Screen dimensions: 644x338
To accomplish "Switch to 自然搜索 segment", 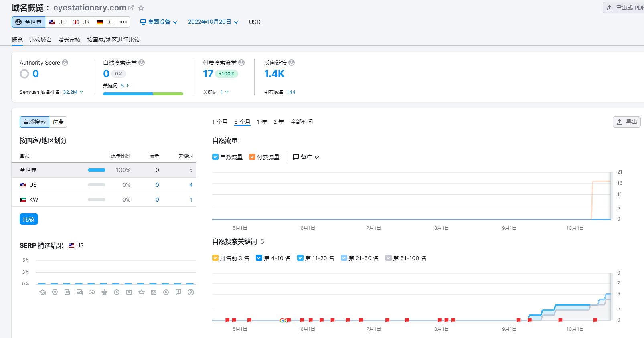I will tap(34, 122).
